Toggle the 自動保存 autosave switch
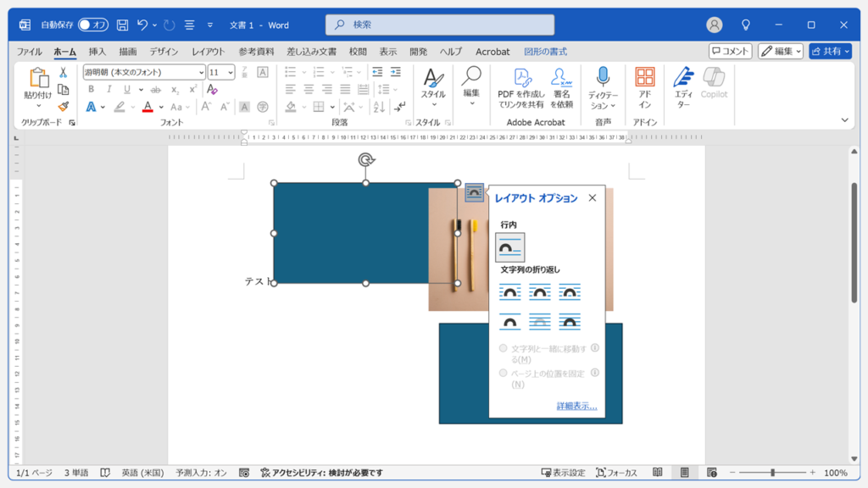This screenshot has height=488, width=868. coord(93,25)
